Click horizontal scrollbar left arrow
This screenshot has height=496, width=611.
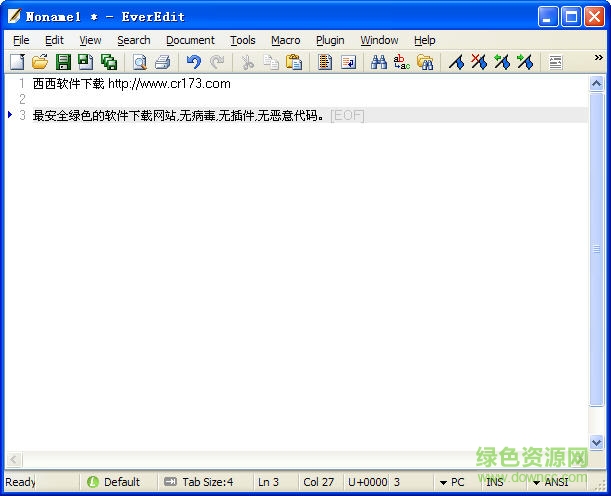14,459
